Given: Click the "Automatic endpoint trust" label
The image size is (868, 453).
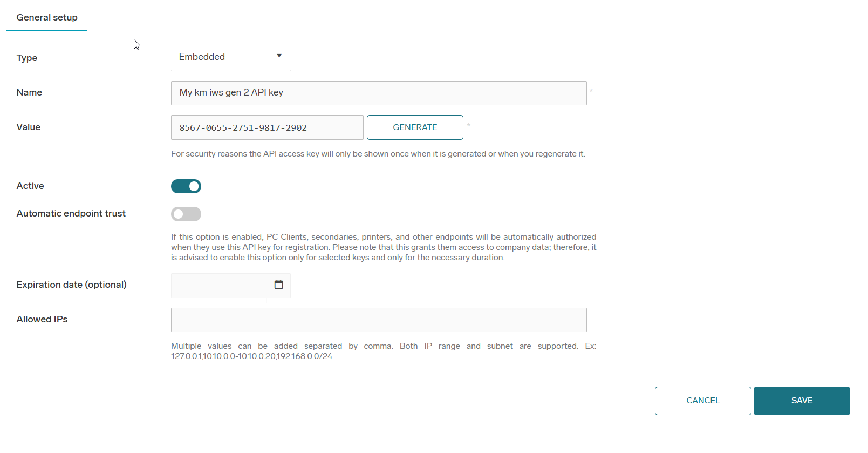Looking at the screenshot, I should [x=71, y=213].
